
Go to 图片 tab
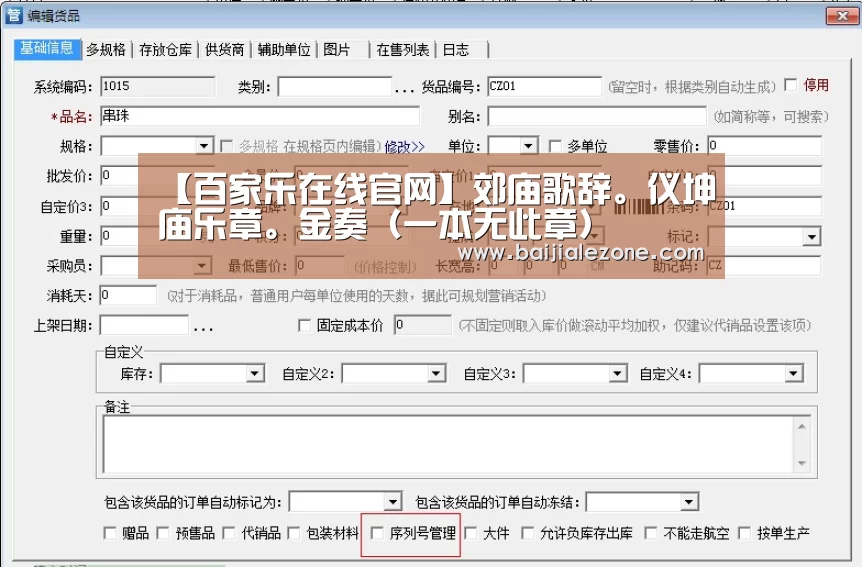pyautogui.click(x=337, y=49)
